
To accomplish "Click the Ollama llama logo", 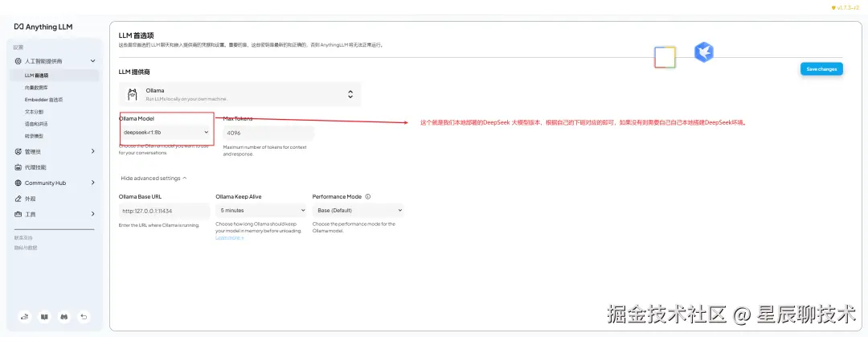I will [132, 94].
